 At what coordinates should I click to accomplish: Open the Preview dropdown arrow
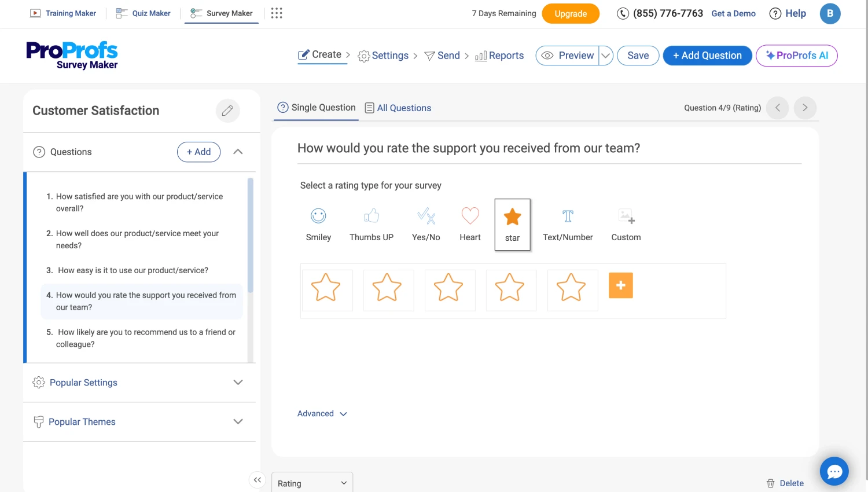click(x=605, y=56)
